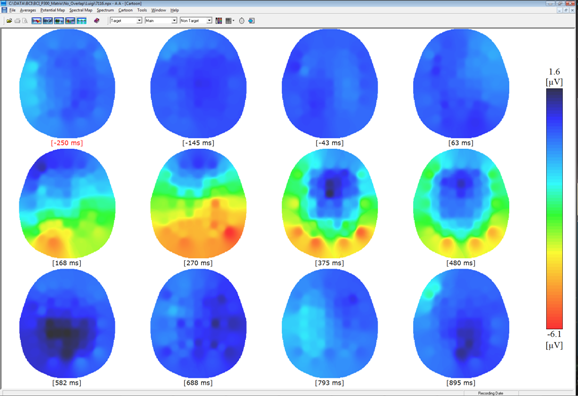
Task: Open the Cartoon menu
Action: click(x=126, y=10)
